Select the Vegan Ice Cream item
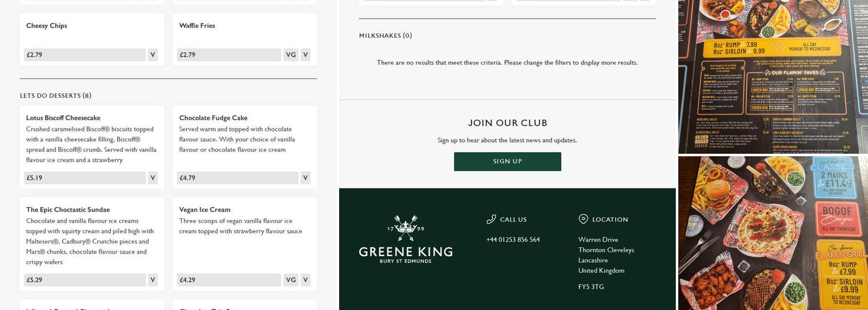The image size is (868, 310). click(x=205, y=210)
